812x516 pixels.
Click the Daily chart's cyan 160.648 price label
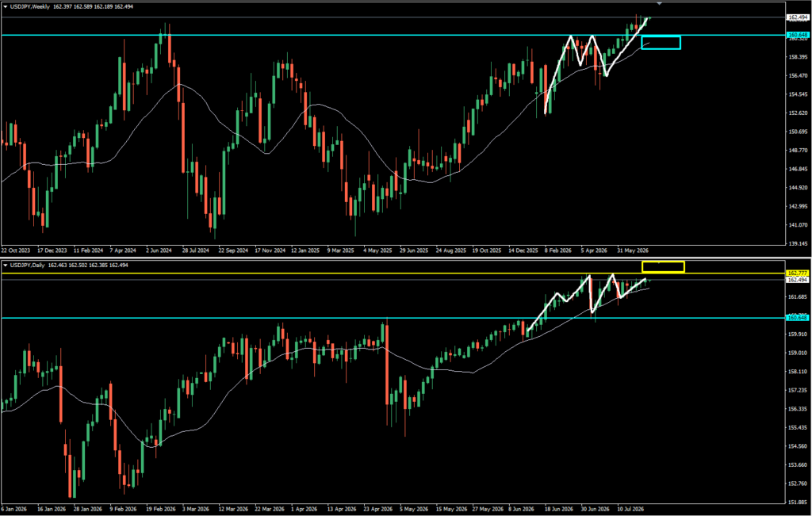coord(798,318)
